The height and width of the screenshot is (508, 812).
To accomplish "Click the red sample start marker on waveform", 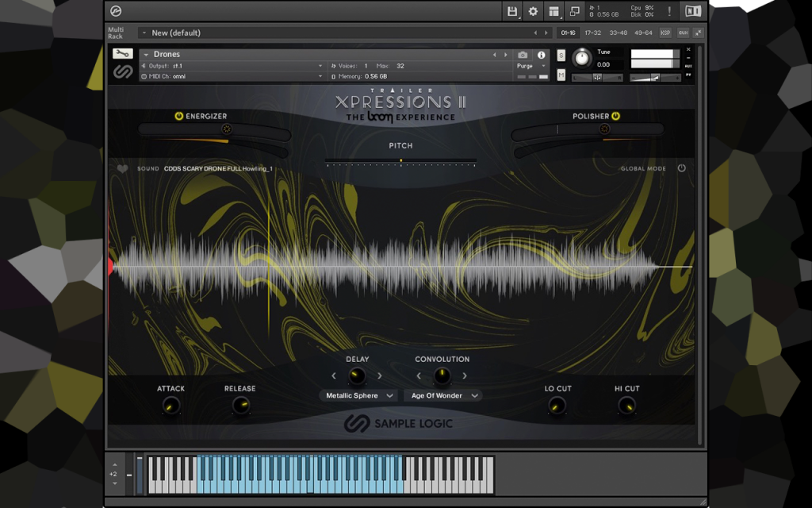I will pos(109,267).
